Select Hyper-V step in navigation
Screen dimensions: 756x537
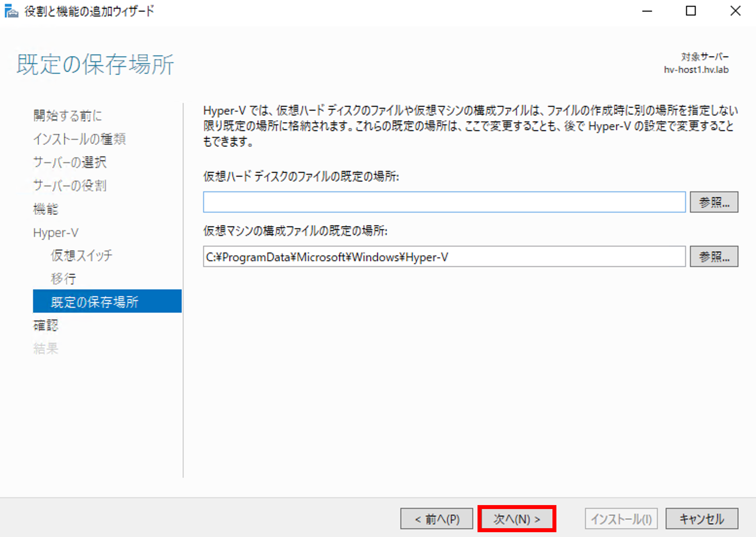56,233
